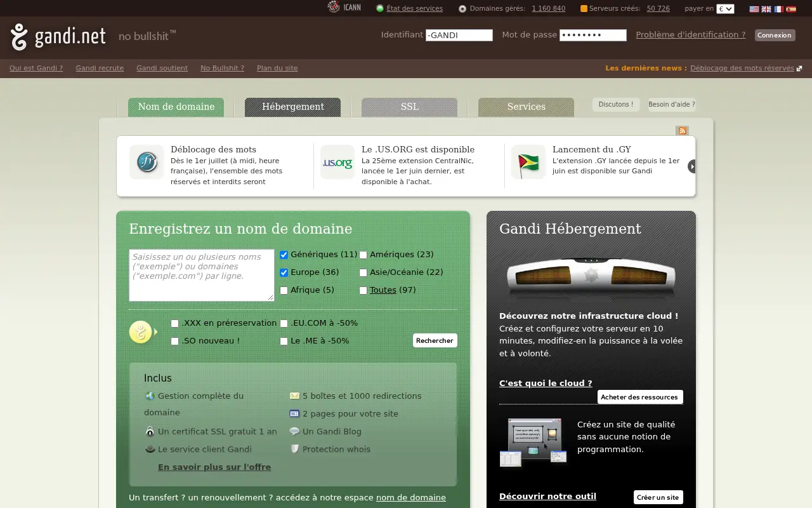812x508 pixels.
Task: Click the padlock SSL certificate icon
Action: coord(150,431)
